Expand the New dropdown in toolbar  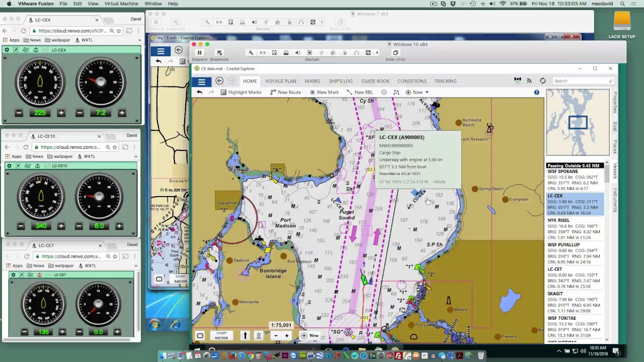418,93
